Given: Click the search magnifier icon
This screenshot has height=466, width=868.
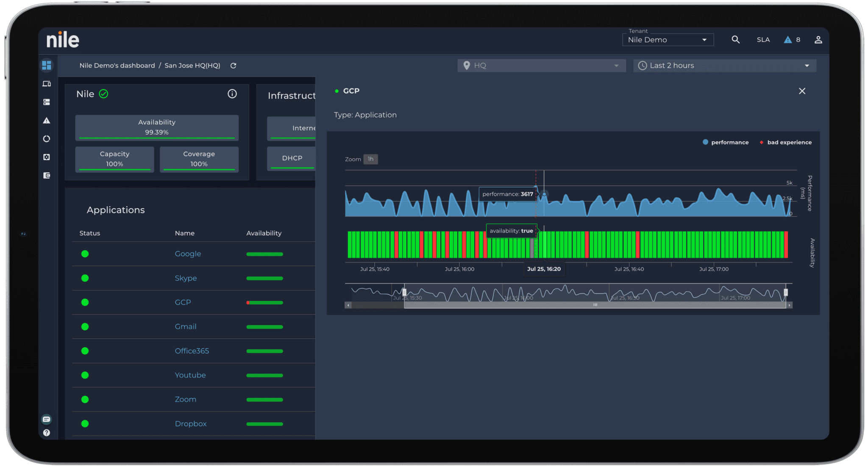Looking at the screenshot, I should (x=735, y=40).
